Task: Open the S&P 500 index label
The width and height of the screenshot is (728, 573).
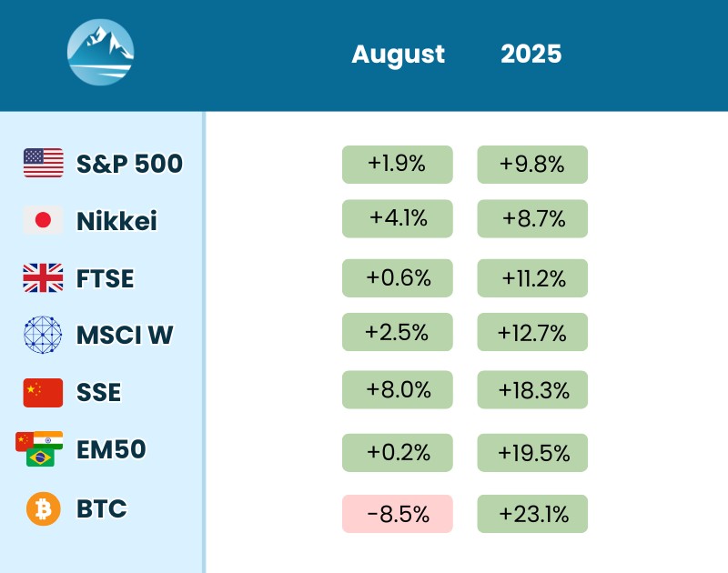Action: click(x=129, y=164)
